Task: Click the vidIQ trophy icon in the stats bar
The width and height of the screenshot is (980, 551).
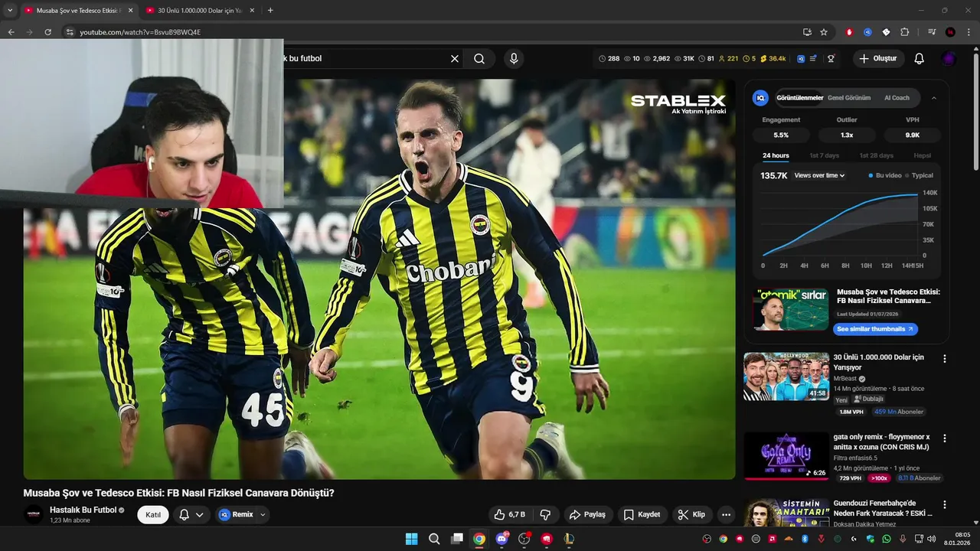Action: [831, 58]
